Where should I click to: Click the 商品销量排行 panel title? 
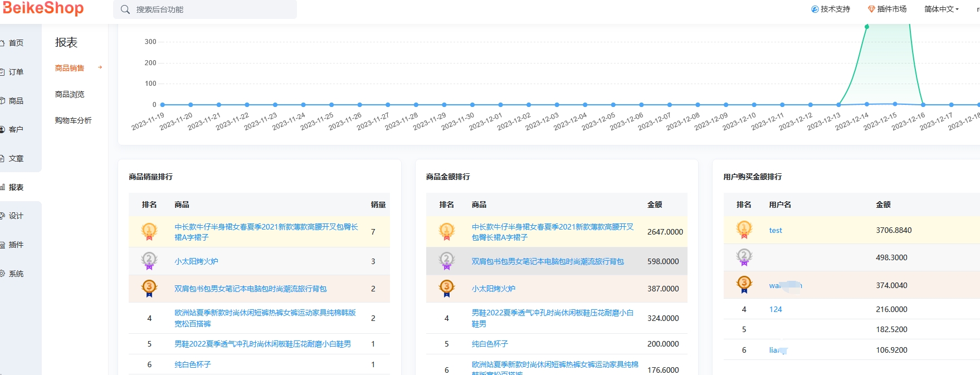151,177
